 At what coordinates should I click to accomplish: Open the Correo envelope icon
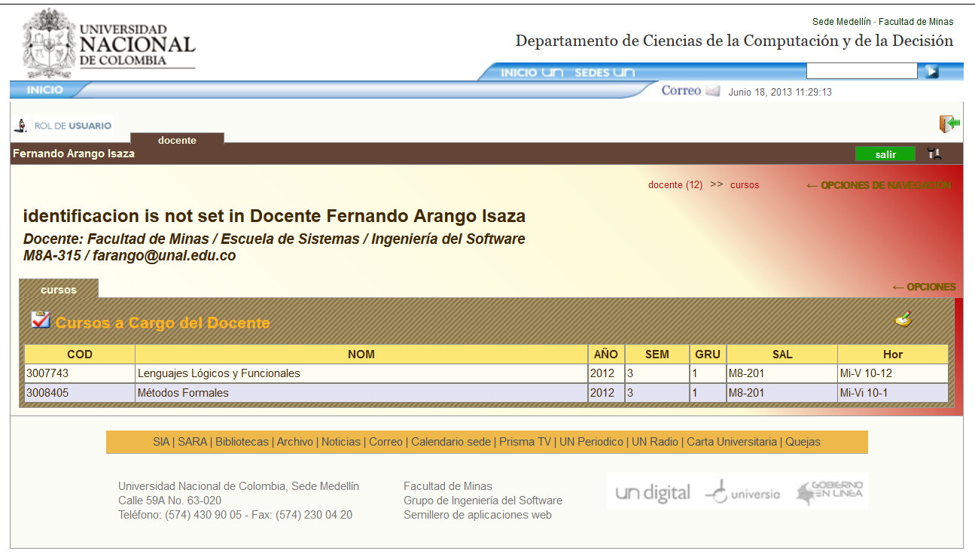(x=712, y=91)
